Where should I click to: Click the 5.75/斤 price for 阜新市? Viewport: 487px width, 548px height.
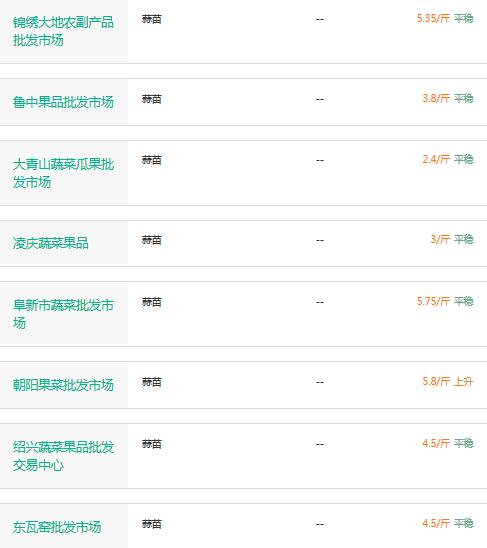[433, 301]
